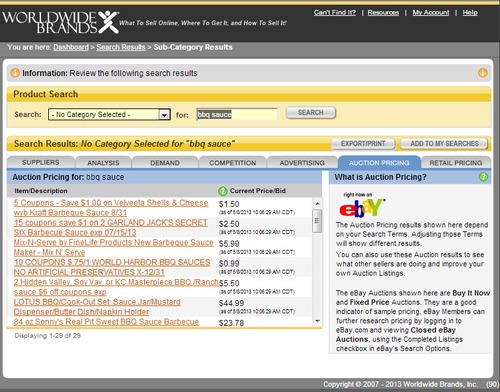Click the $23.78 price

[231, 323]
